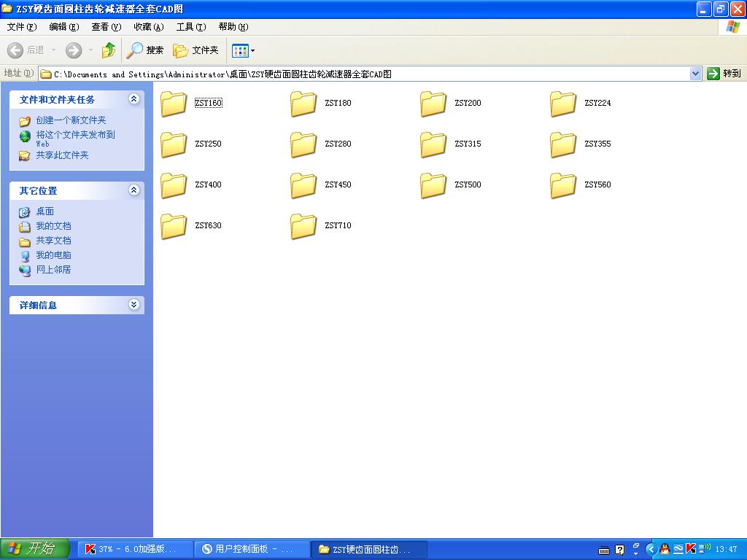Click 创建一个新文件夹 link
747x560 pixels.
(71, 120)
